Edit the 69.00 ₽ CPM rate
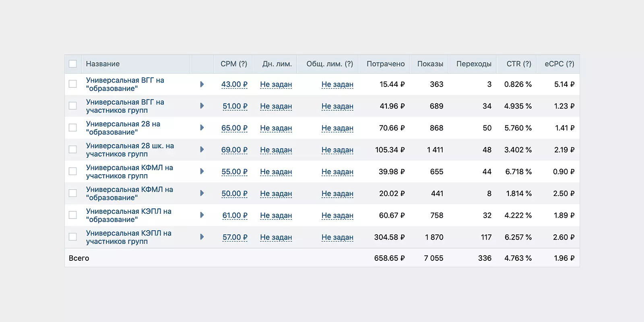The height and width of the screenshot is (322, 644). [x=234, y=150]
